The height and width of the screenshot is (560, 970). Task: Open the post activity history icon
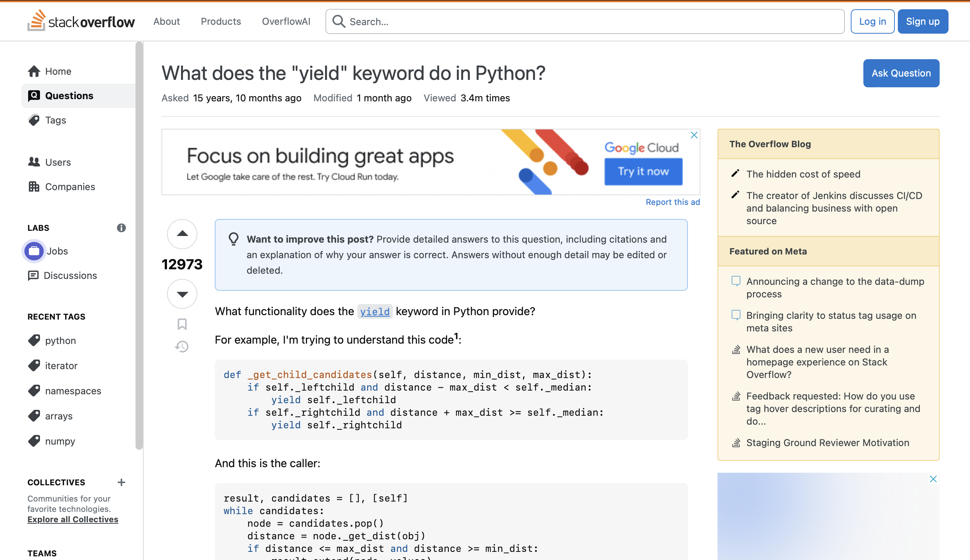pos(182,347)
